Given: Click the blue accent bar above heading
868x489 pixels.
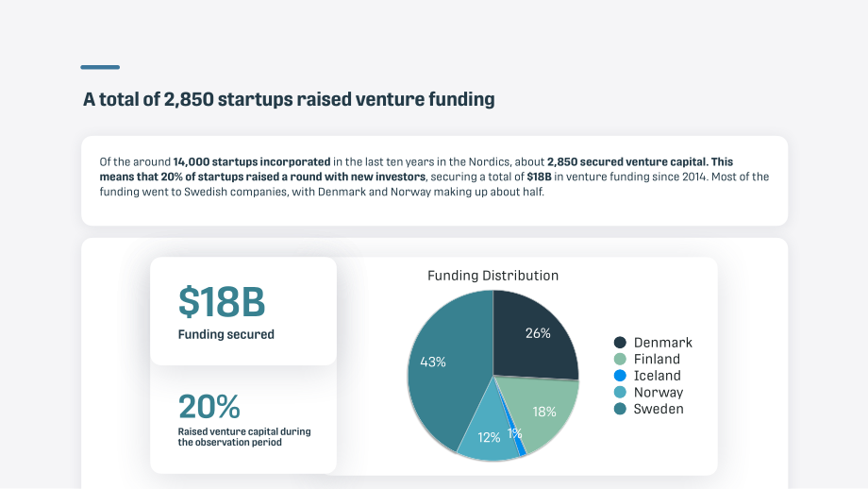Looking at the screenshot, I should (x=100, y=67).
